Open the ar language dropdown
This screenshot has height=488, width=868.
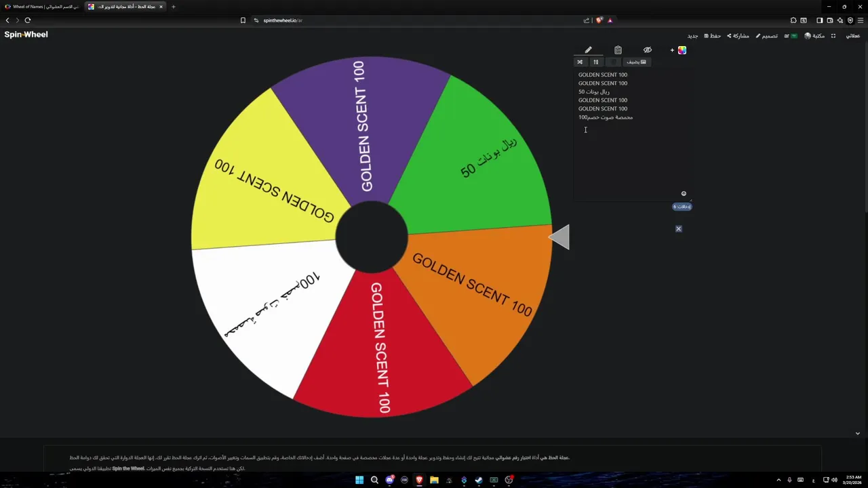point(791,36)
